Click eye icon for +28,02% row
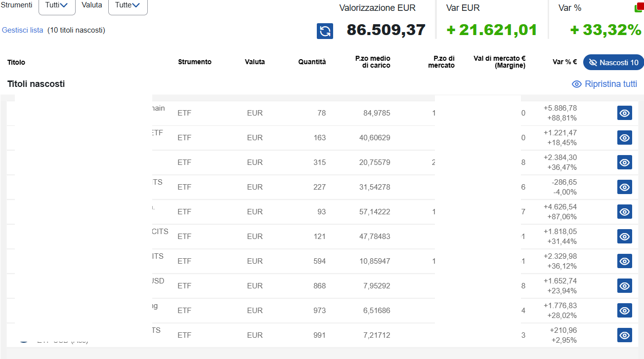The image size is (644, 359). [x=624, y=311]
